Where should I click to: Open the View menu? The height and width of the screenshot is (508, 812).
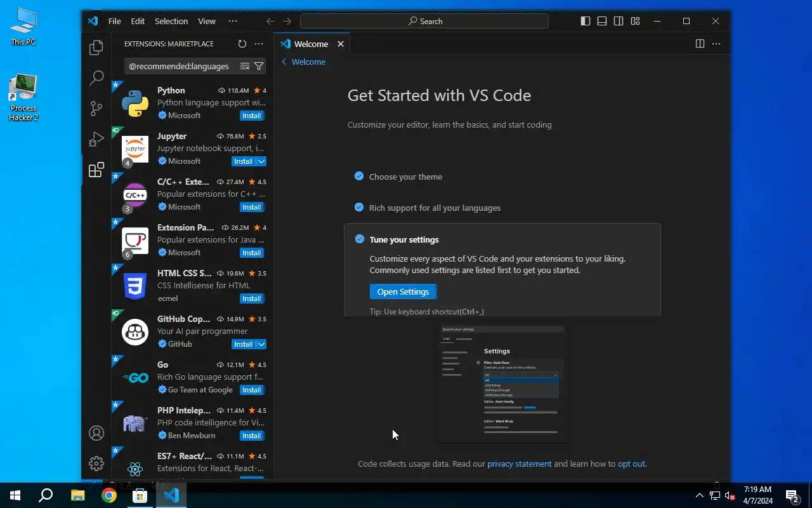point(207,21)
